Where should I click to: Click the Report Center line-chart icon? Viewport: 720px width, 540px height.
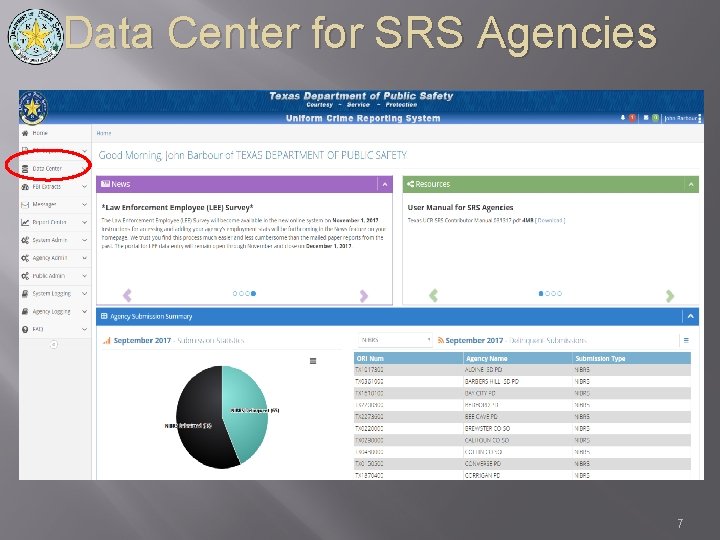(25, 222)
